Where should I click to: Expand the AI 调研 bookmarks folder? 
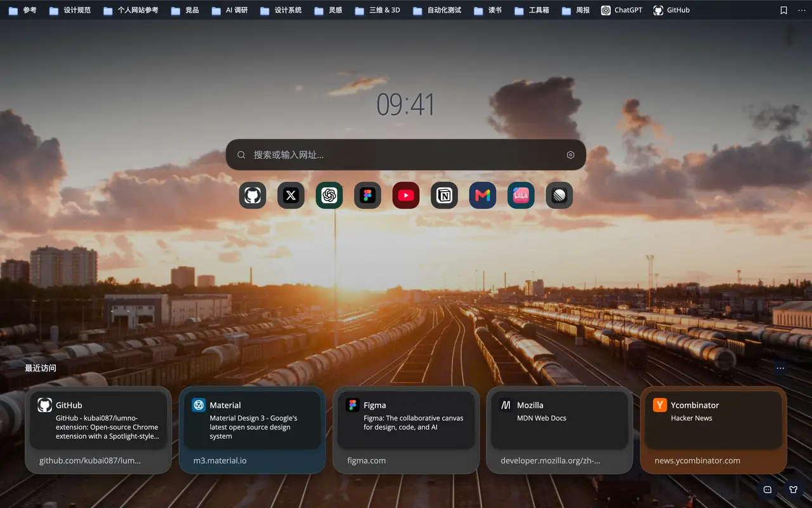click(230, 10)
